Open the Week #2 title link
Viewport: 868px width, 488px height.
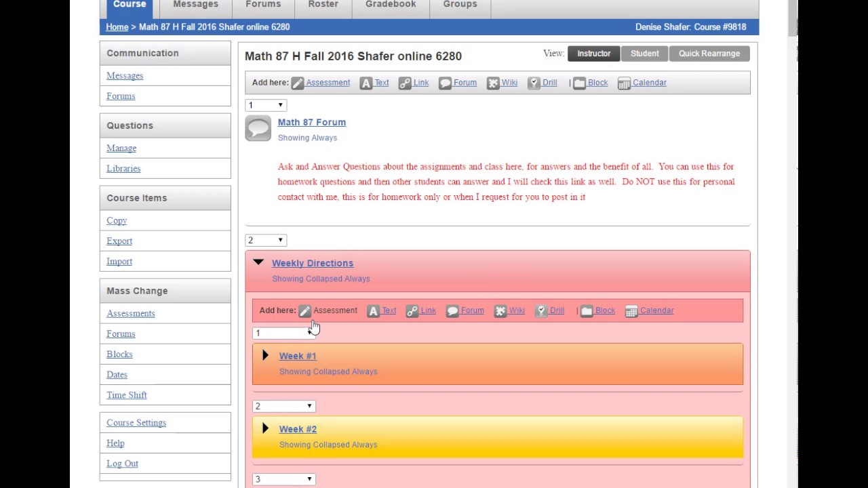(x=298, y=429)
